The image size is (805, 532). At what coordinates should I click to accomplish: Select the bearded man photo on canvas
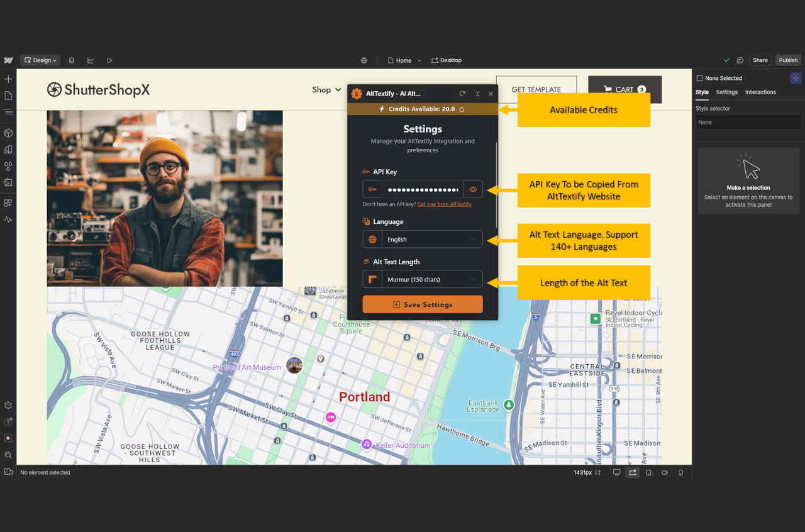tap(165, 198)
